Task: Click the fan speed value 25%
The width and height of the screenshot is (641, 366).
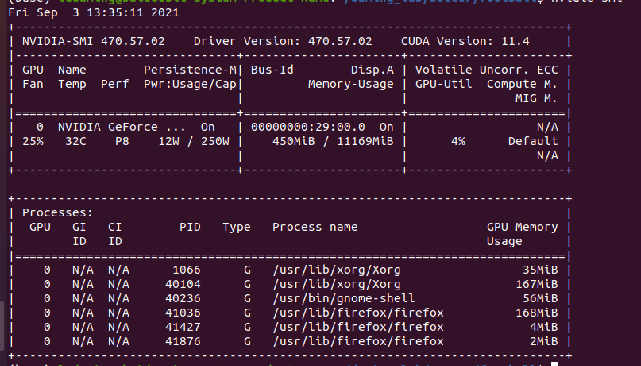Action: pos(33,141)
